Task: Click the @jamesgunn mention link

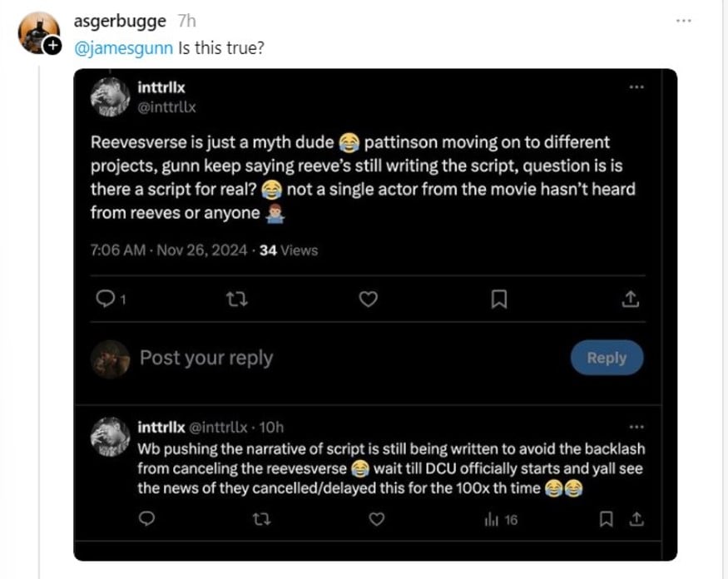Action: 125,47
